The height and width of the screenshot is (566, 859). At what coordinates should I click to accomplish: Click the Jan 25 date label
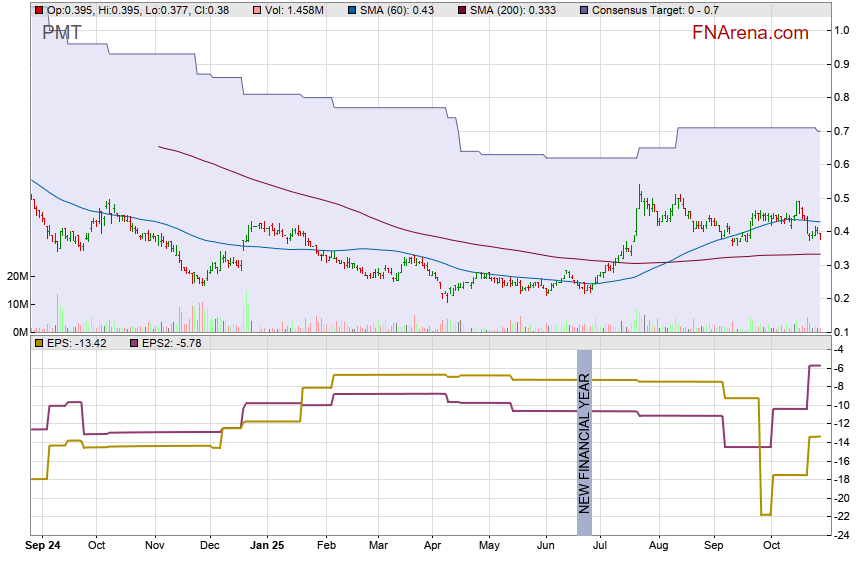267,547
